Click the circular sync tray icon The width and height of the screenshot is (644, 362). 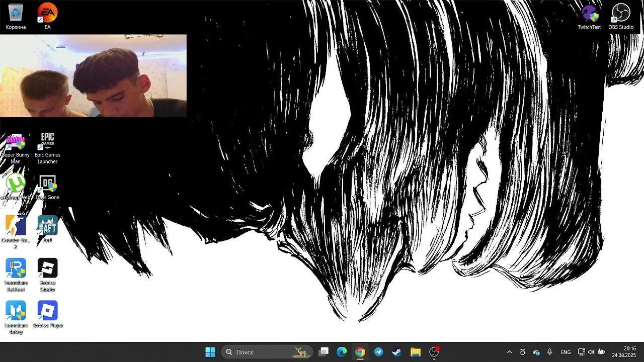pos(523,352)
